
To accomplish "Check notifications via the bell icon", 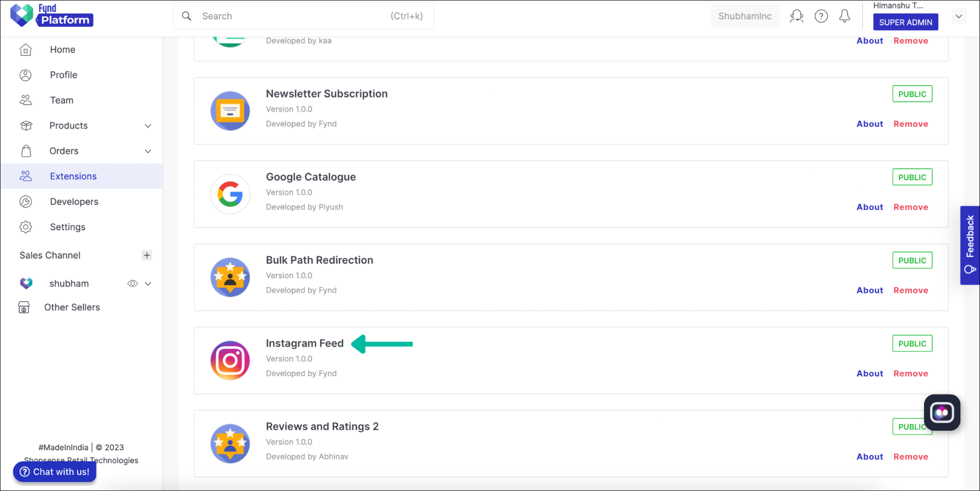I will coord(845,16).
